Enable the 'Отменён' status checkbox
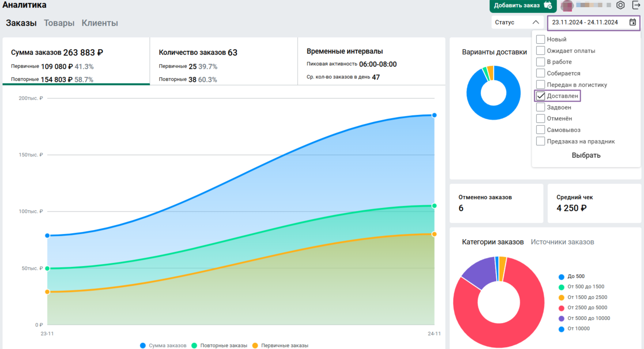Screen dimensions: 644x349 [540, 118]
